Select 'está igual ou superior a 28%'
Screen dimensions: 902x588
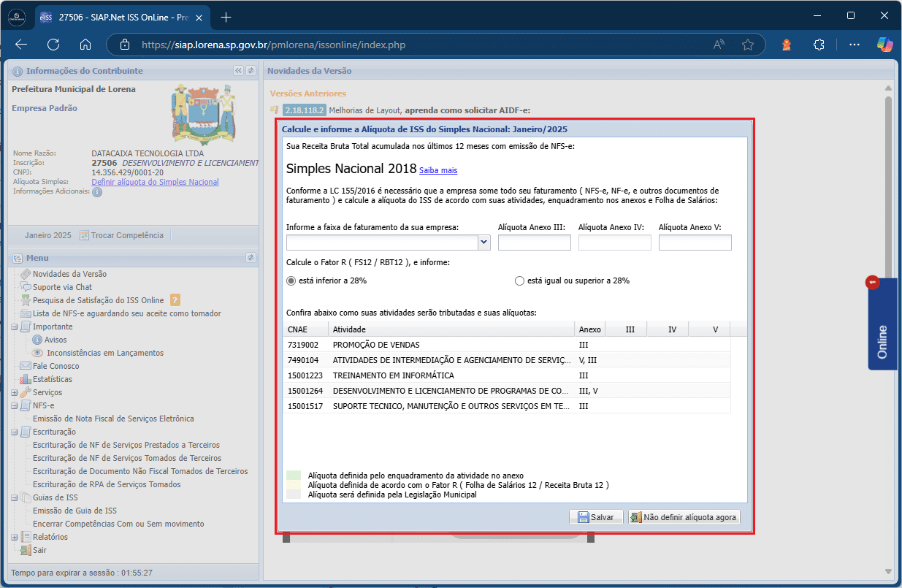click(520, 280)
